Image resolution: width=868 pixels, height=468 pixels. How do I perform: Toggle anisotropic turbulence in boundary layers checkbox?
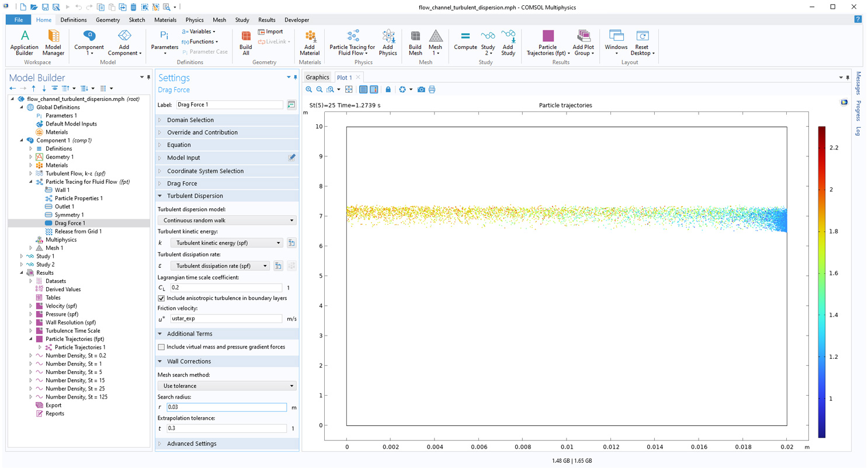click(162, 298)
